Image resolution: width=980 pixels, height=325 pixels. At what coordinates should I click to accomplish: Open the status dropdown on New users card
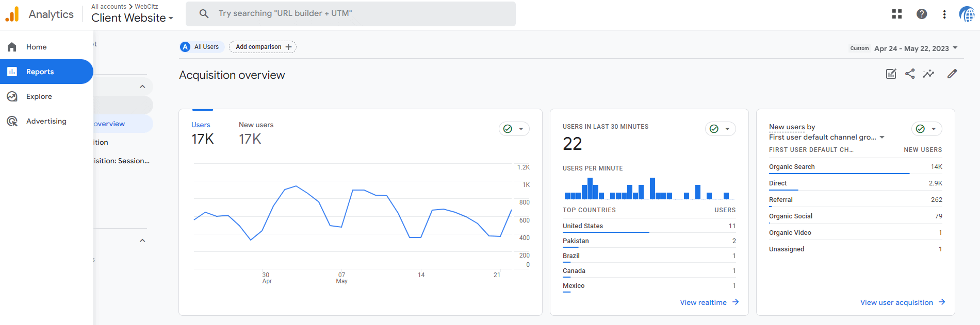coord(927,129)
